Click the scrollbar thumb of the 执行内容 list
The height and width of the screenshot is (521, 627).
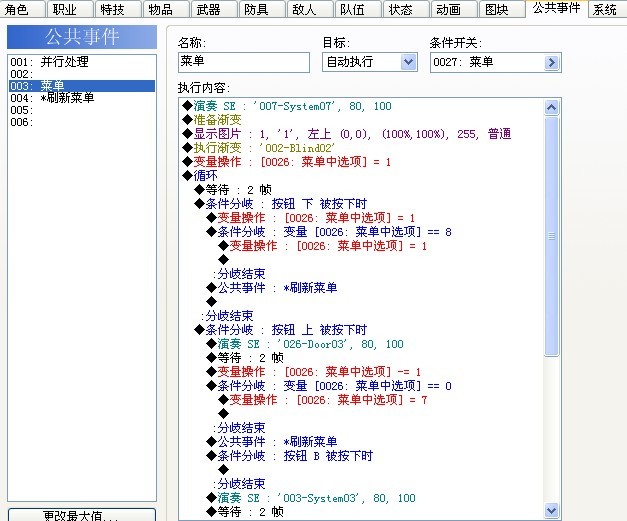pyautogui.click(x=551, y=236)
